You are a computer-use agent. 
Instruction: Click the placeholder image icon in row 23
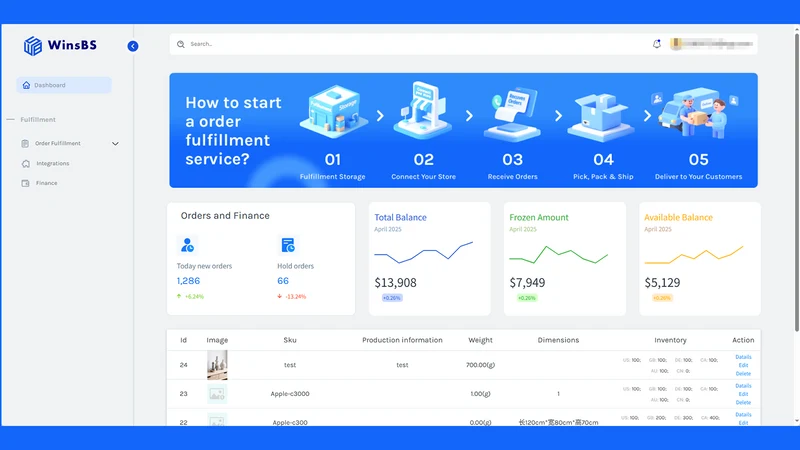pos(217,394)
